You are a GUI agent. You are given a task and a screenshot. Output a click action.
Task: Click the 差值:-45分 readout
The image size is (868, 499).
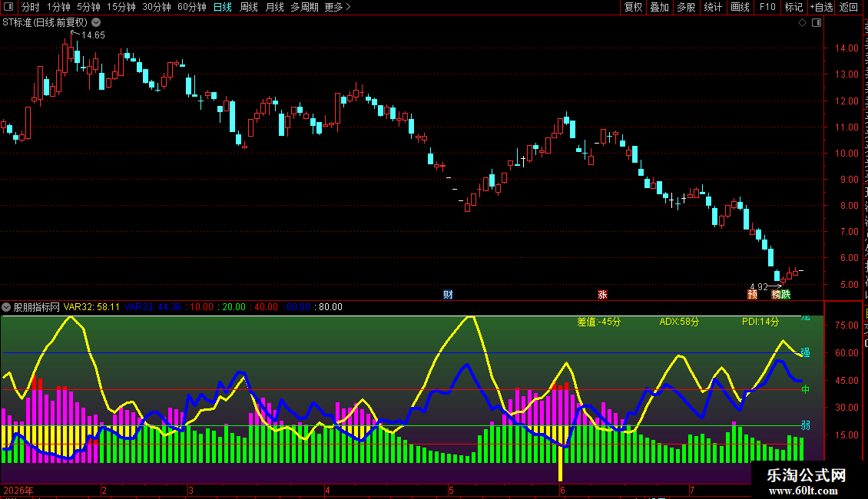point(599,322)
